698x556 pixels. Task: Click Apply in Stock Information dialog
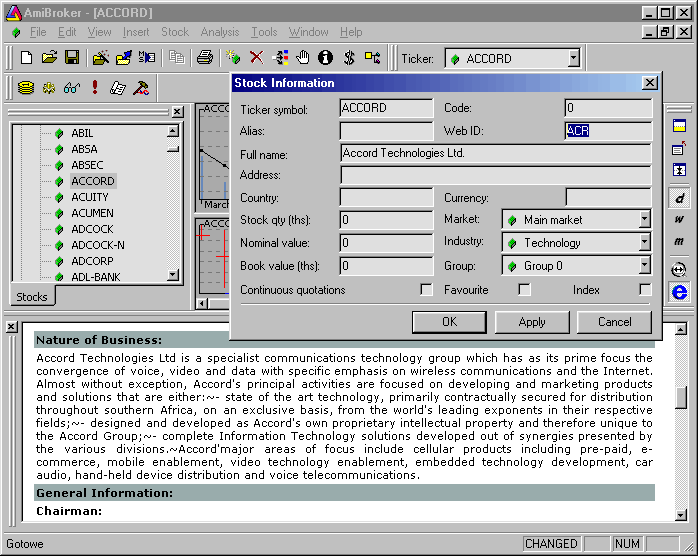(532, 322)
